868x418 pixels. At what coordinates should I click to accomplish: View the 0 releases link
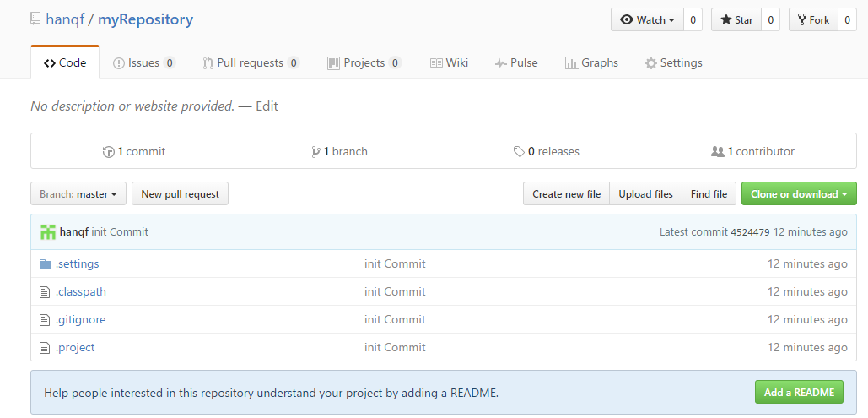(x=547, y=151)
